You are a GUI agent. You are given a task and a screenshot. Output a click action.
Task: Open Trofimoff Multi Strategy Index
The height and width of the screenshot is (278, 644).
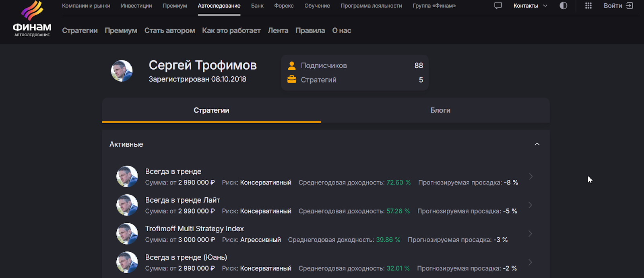194,229
